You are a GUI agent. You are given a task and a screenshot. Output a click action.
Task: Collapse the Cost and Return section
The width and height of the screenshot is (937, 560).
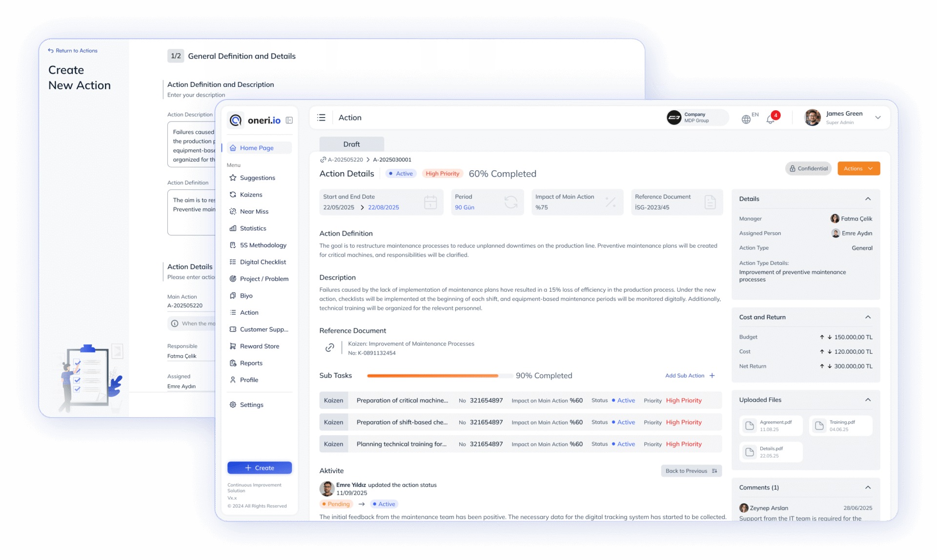coord(868,317)
